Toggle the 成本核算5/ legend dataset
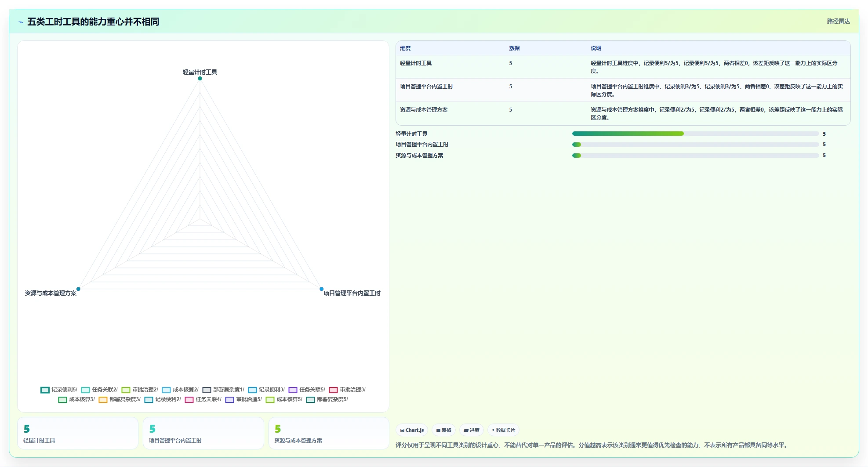 [284, 399]
